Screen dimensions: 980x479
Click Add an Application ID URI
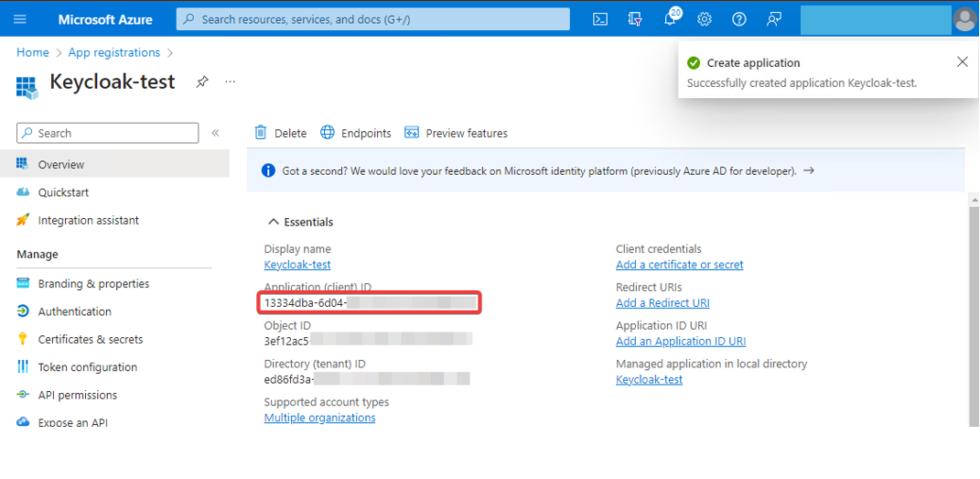tap(681, 342)
